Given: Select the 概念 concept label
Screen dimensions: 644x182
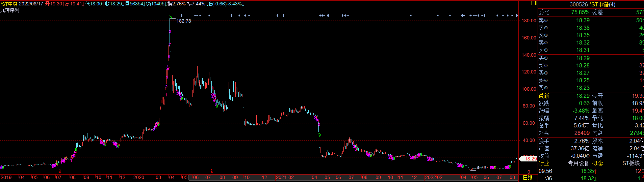Looking at the screenshot, I should [597, 163].
